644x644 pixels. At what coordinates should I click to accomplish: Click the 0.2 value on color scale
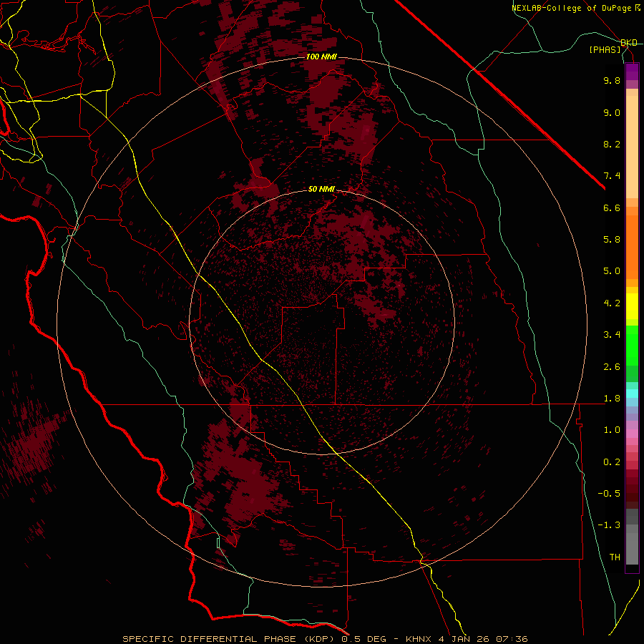coord(612,462)
